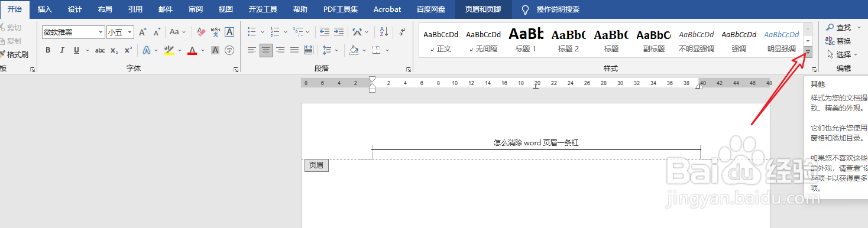Shrink font size with the smaller A icon
This screenshot has width=868, height=228.
(x=157, y=32)
